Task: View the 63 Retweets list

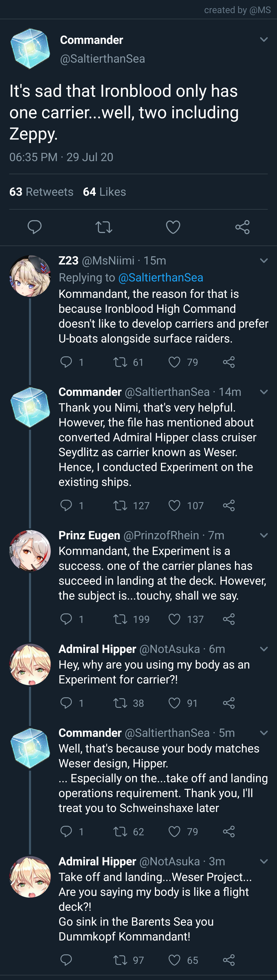Action: coord(41,192)
